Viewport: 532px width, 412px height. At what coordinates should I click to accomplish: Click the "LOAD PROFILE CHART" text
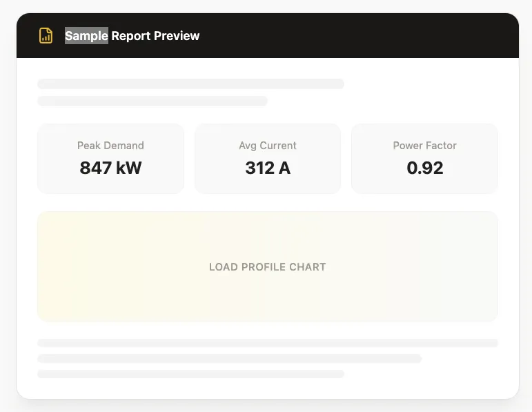268,267
